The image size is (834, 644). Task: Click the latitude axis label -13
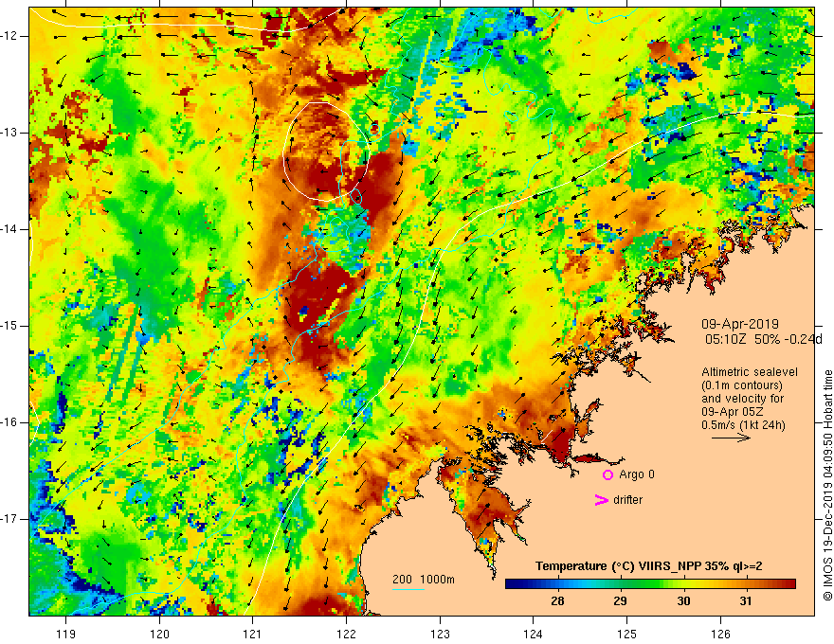[x=9, y=133]
